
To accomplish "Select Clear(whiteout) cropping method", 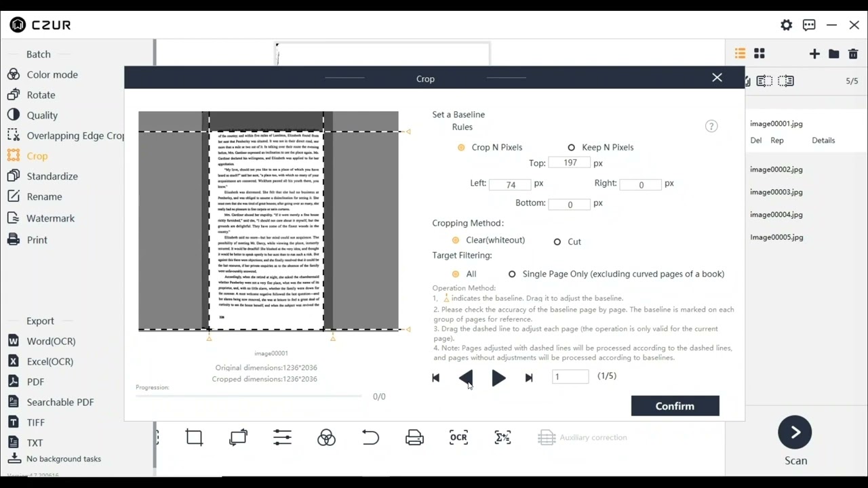I will point(456,240).
